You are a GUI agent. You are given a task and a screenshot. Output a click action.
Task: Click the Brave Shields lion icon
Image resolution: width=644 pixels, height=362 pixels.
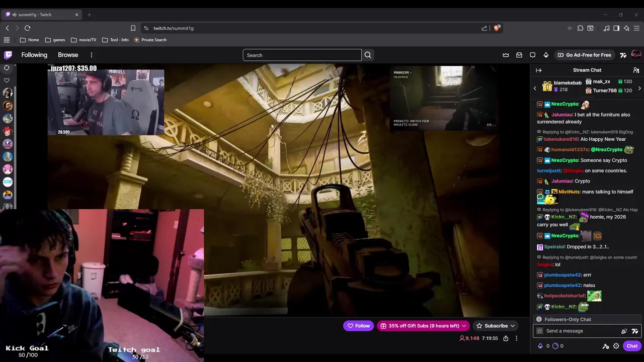click(497, 28)
